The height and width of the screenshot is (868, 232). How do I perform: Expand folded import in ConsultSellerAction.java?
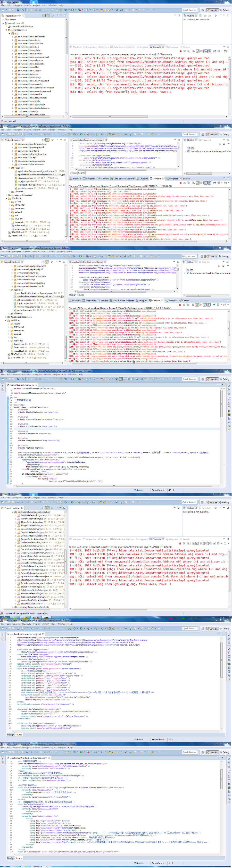pyautogui.click(x=12, y=393)
